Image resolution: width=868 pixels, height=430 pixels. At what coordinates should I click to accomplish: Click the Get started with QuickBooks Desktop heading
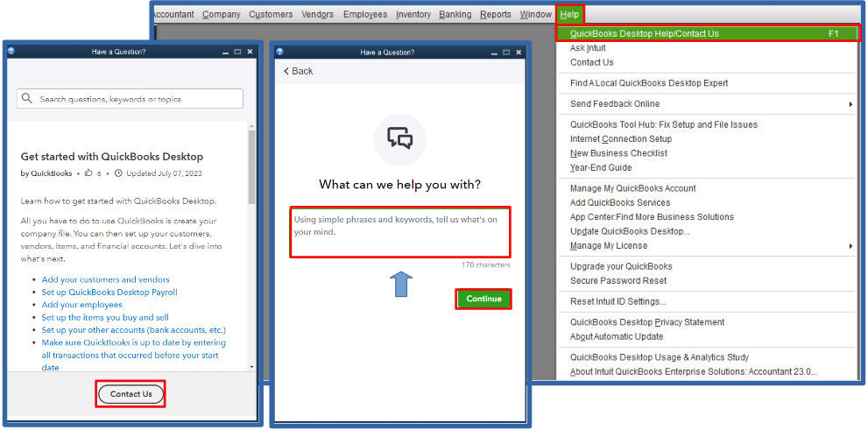coord(112,157)
